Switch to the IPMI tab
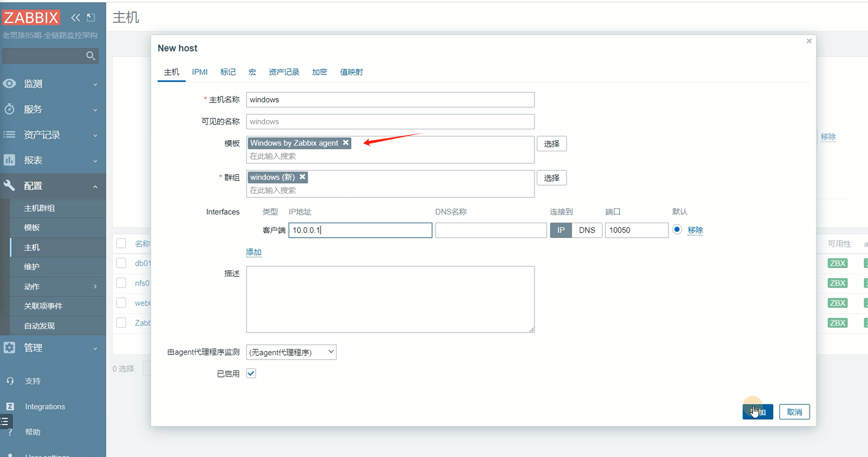Screen dimensions: 868x457 click(200, 72)
